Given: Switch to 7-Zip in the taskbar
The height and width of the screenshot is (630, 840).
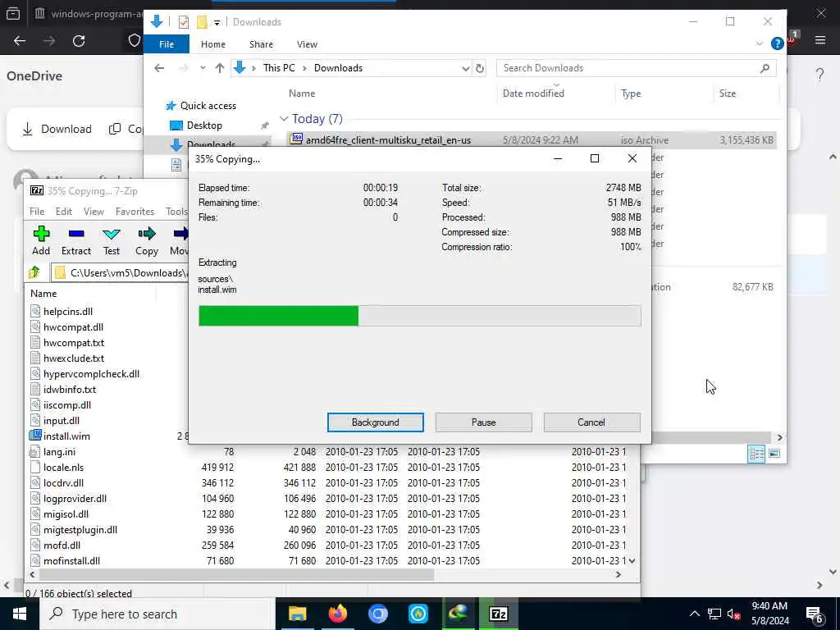Looking at the screenshot, I should (498, 614).
